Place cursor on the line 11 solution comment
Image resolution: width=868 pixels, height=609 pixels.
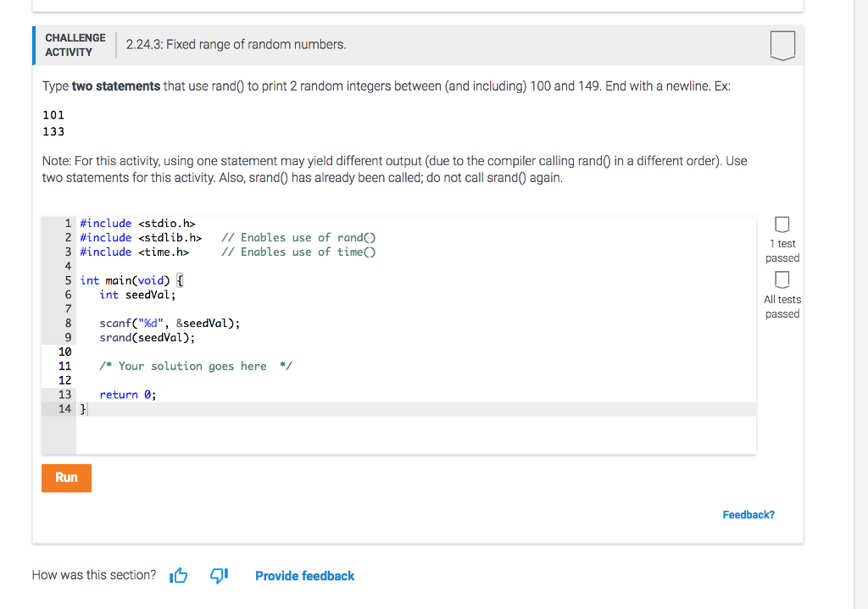[194, 365]
